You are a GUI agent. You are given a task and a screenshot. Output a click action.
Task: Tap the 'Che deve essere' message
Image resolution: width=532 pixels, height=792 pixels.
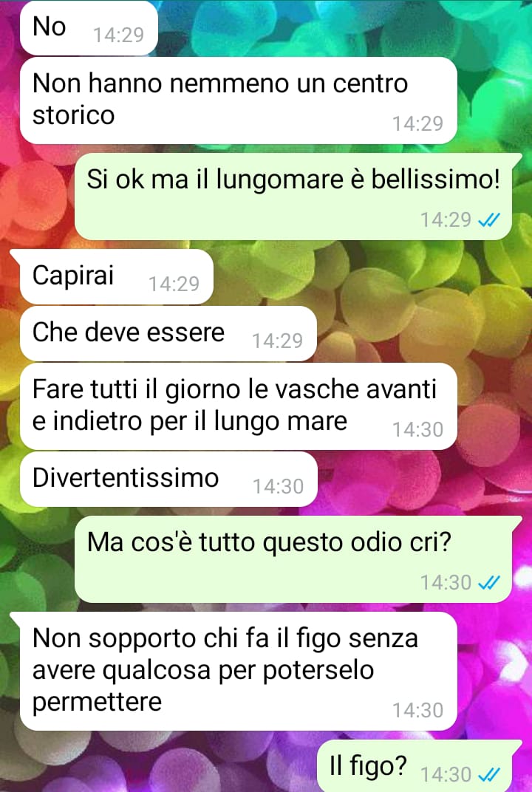coord(168,334)
